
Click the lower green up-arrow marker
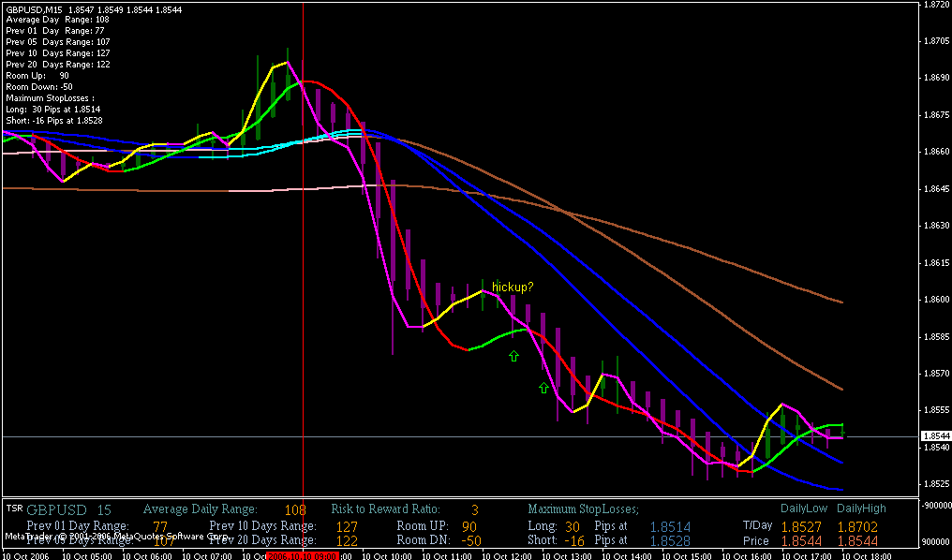pos(543,388)
